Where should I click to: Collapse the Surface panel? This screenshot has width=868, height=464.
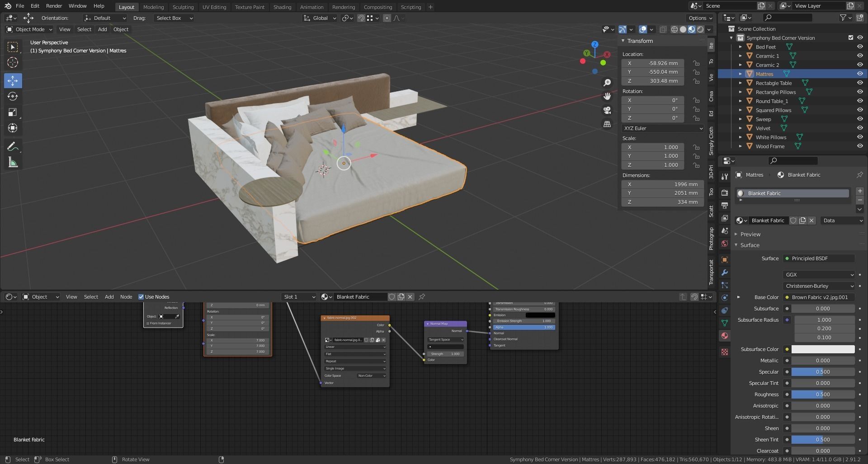click(x=750, y=245)
